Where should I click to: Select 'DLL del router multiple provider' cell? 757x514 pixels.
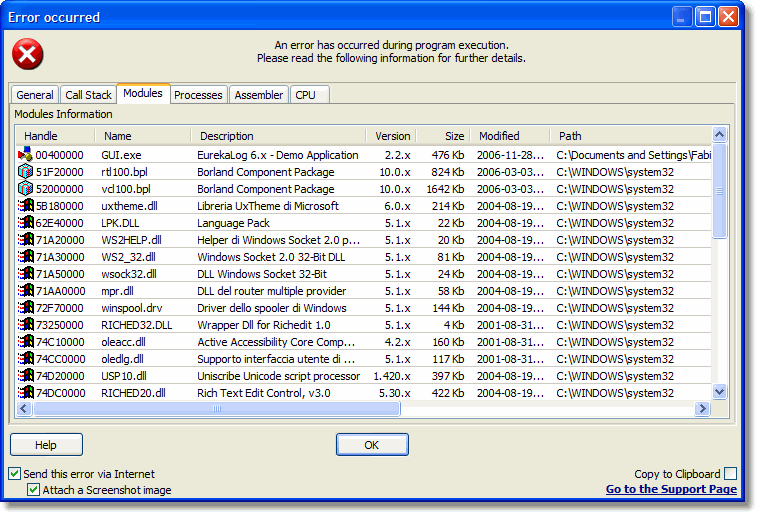pyautogui.click(x=271, y=291)
